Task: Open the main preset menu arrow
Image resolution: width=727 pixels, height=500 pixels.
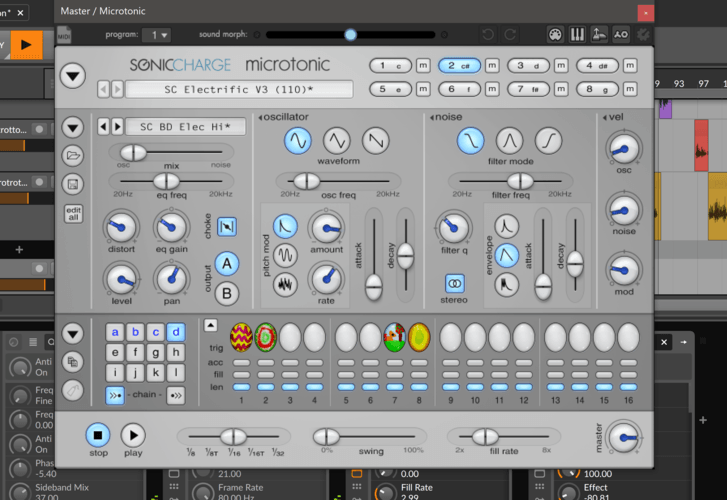Action: point(73,76)
